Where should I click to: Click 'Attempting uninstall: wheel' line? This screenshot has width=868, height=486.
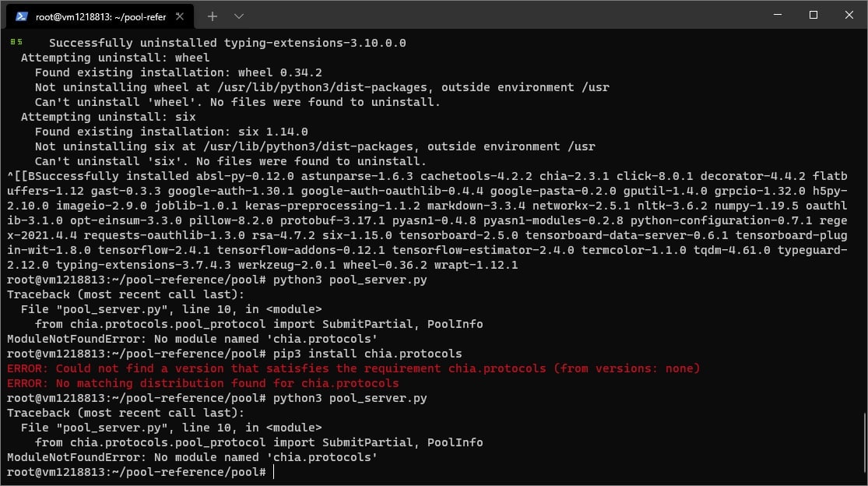click(115, 58)
